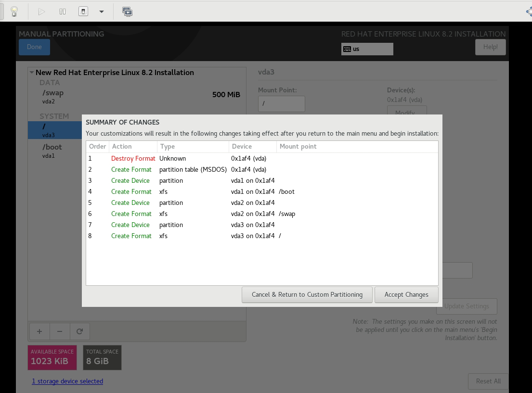532x393 pixels.
Task: Click the lightbulb icon in the VM toolbar
Action: click(x=14, y=12)
